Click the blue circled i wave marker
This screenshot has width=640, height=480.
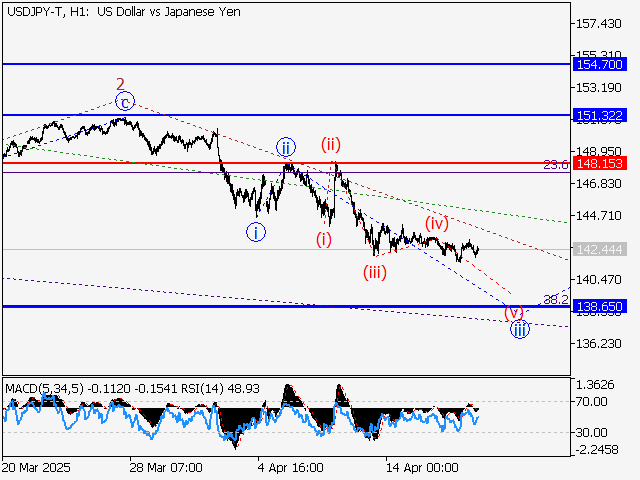257,232
